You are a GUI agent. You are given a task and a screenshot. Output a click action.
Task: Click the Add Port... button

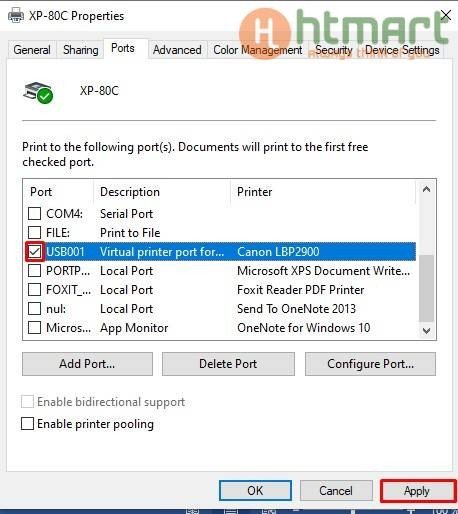87,364
